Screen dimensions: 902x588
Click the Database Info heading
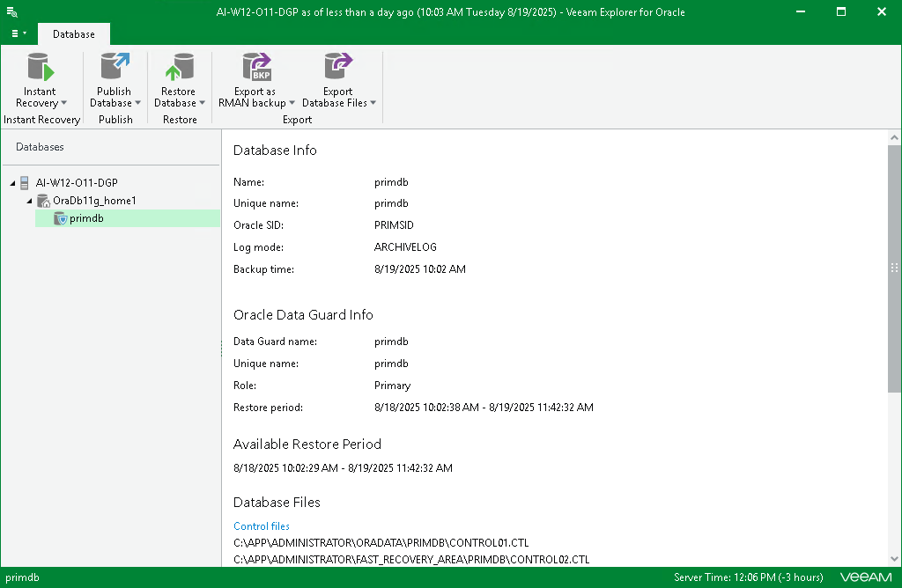[275, 150]
